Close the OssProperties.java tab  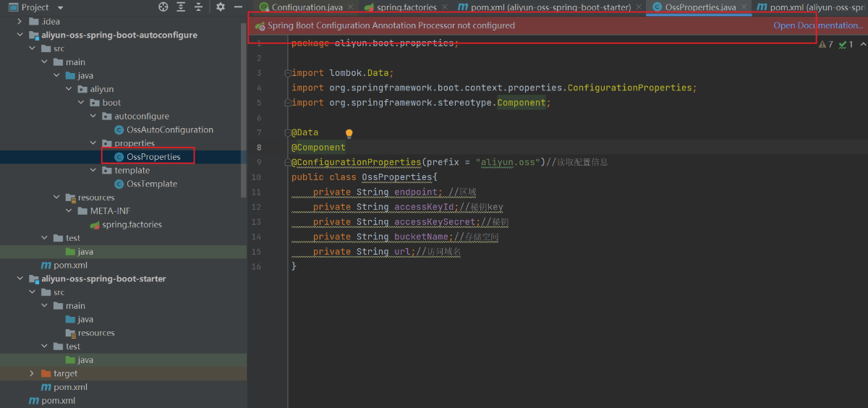(x=744, y=7)
